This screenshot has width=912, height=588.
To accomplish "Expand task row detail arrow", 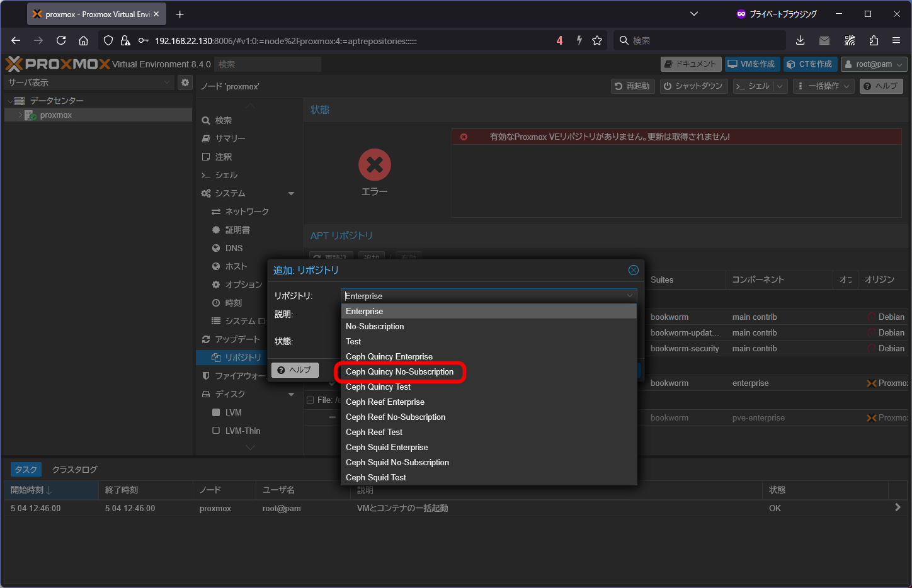I will click(x=898, y=507).
